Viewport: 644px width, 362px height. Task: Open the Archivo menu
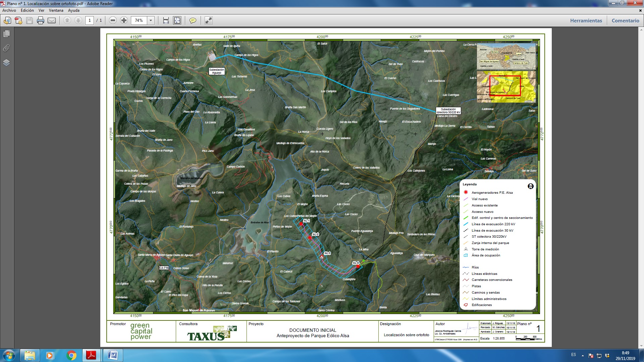click(9, 10)
